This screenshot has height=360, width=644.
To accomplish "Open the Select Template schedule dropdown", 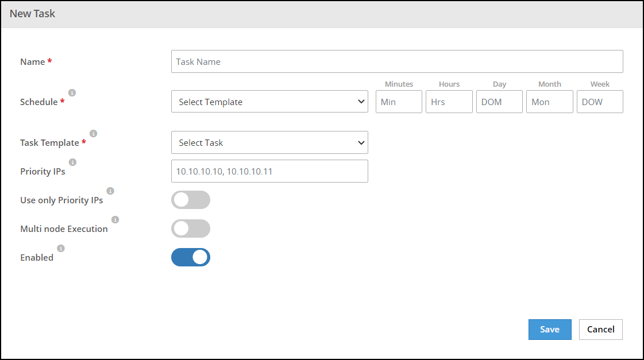I will [269, 102].
